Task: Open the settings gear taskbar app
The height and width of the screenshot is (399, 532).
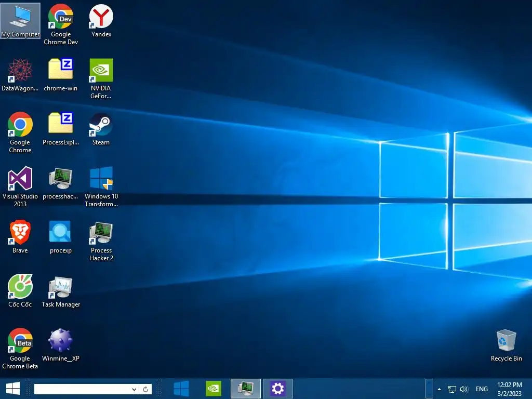Action: coord(277,389)
